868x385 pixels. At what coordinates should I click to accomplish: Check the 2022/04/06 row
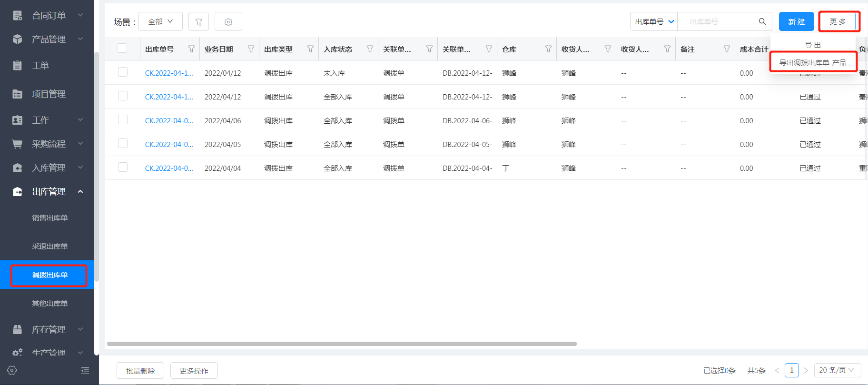point(123,119)
